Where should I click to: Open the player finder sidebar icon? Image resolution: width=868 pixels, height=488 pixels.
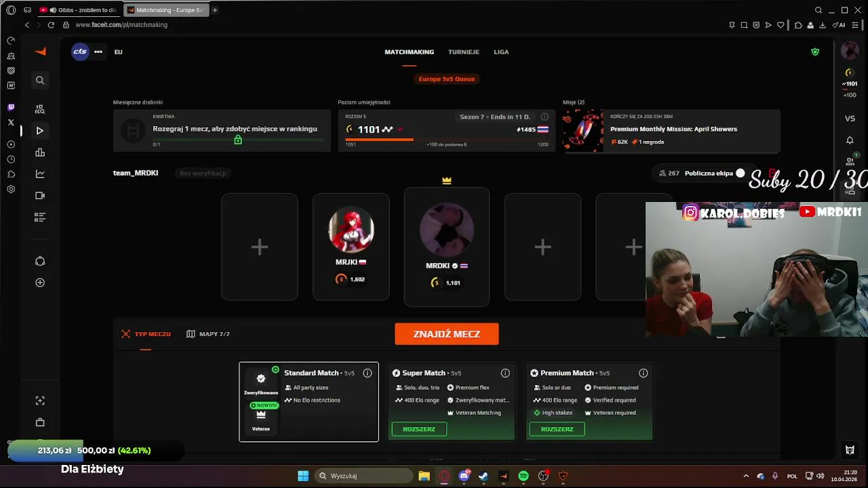tap(40, 109)
